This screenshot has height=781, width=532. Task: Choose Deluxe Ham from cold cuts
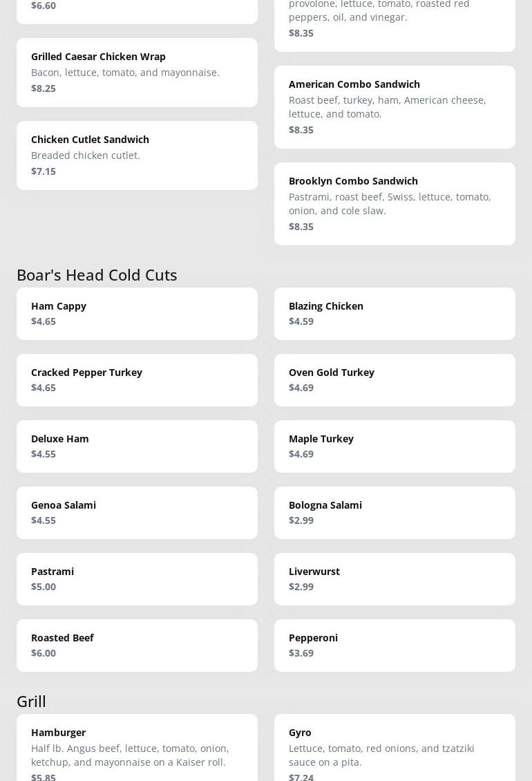coord(137,446)
